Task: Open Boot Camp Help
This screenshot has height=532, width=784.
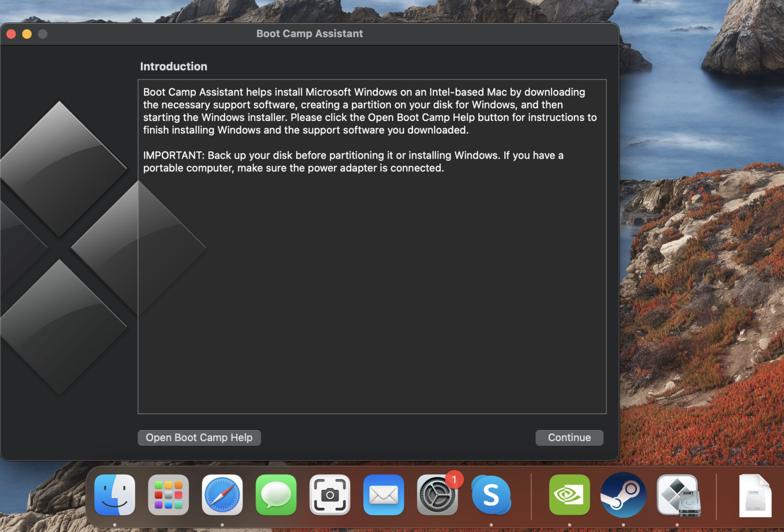Action: click(199, 438)
